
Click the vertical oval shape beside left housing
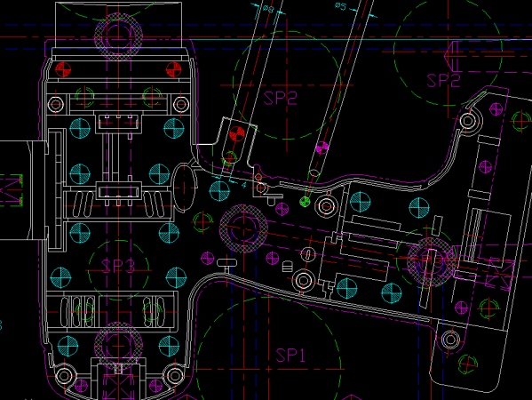(x=185, y=187)
